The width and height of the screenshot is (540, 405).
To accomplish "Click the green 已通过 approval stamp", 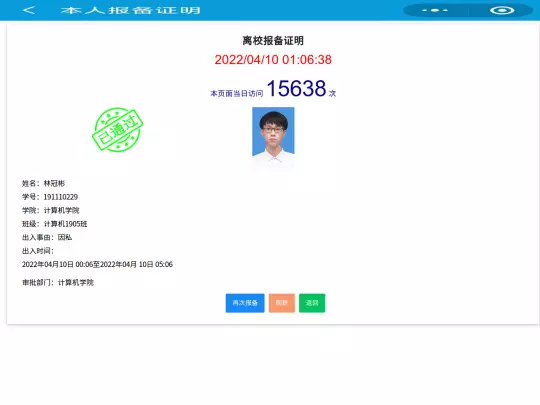I will [118, 129].
